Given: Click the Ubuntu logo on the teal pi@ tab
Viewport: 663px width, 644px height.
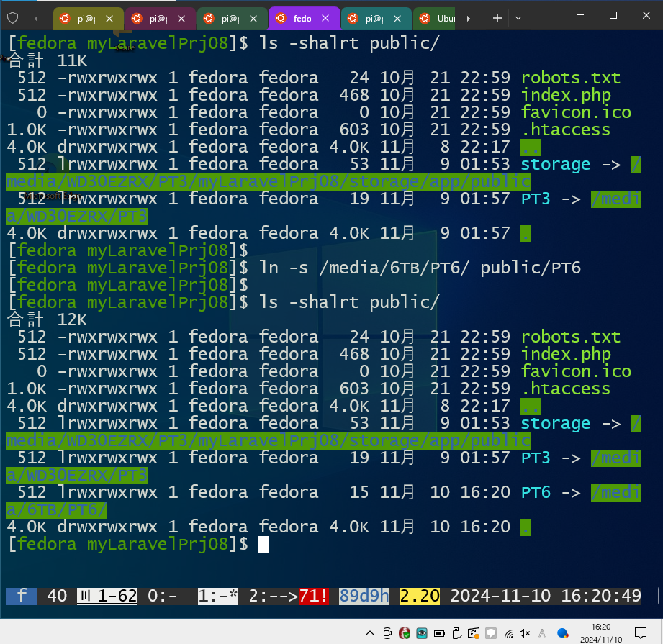Looking at the screenshot, I should pos(353,18).
